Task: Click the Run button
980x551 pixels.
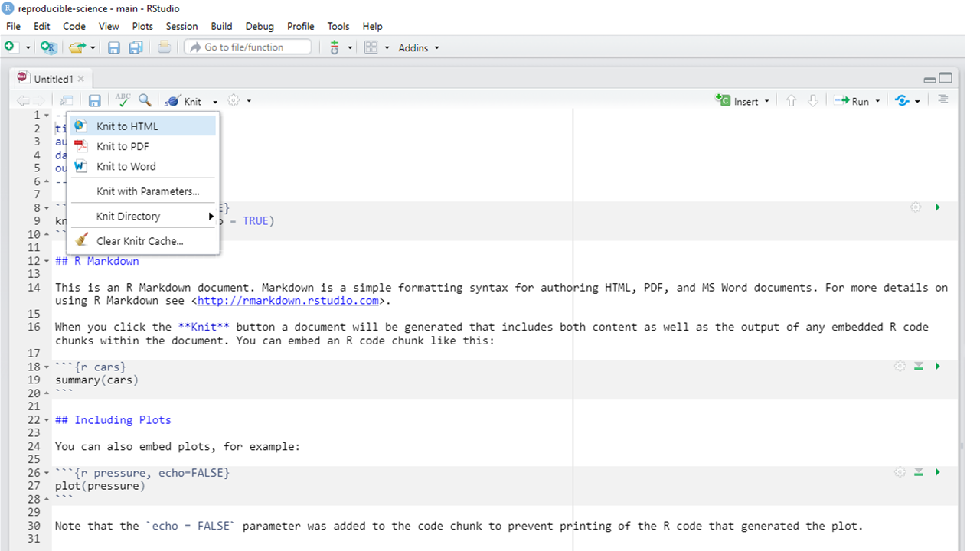Action: pyautogui.click(x=851, y=101)
